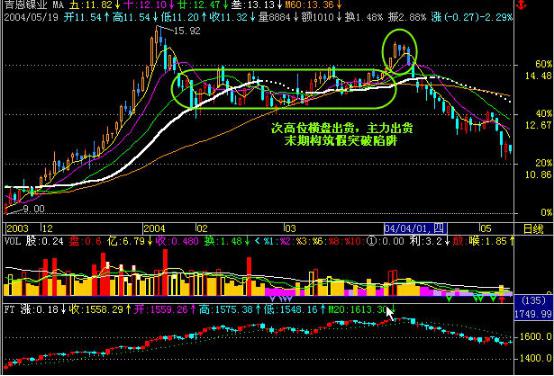Click the 2004 year marker on time axis
This screenshot has height=376, width=554.
(x=154, y=228)
